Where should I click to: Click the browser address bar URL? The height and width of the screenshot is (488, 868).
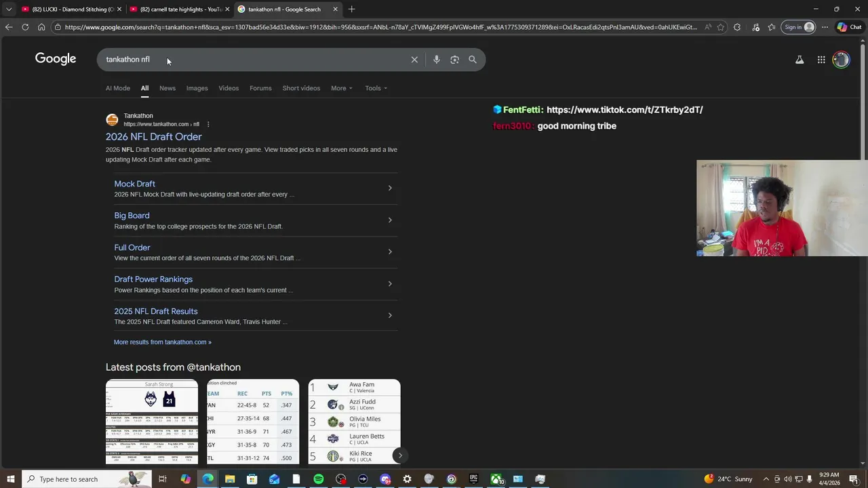pos(380,27)
